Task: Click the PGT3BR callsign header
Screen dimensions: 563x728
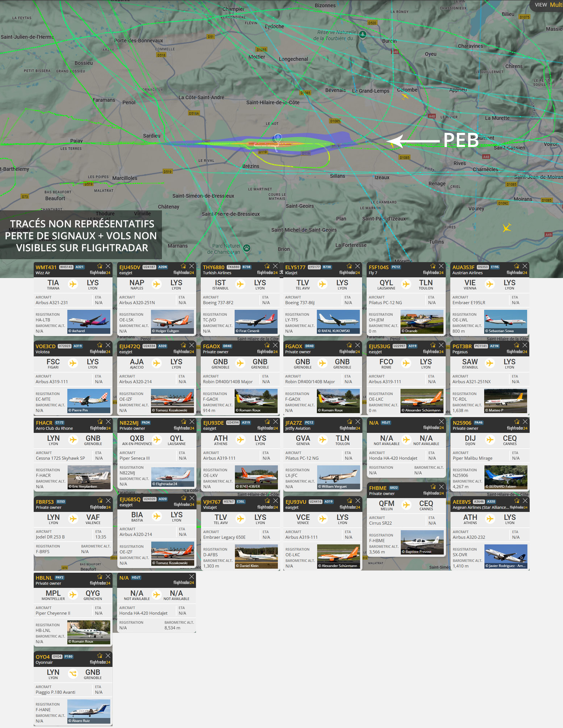Action: pyautogui.click(x=462, y=346)
